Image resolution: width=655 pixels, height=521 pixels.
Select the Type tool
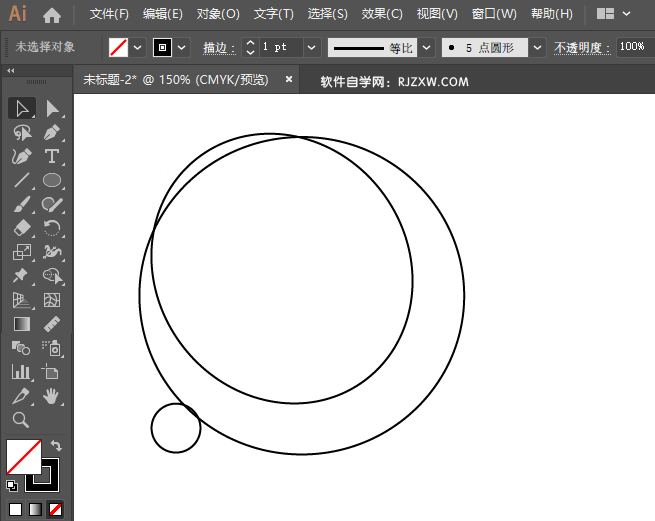[x=52, y=157]
